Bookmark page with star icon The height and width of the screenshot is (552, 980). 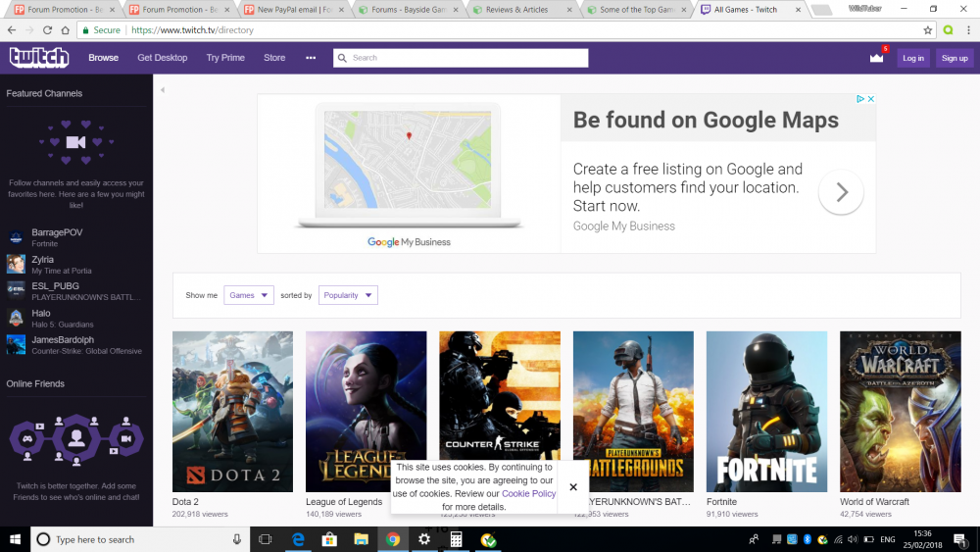click(927, 30)
